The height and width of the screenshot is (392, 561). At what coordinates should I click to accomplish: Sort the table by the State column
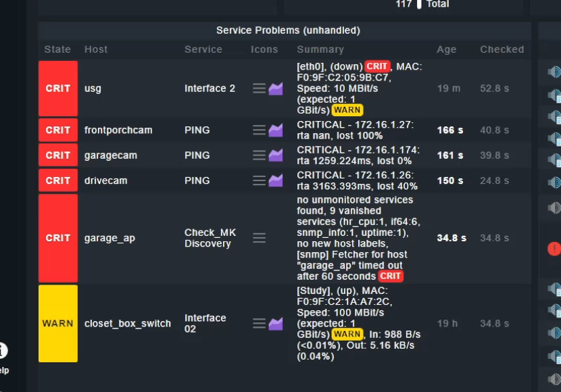point(57,49)
